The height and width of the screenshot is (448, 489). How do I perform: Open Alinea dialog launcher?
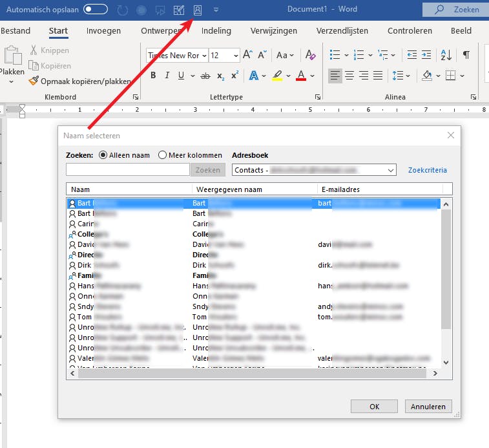click(473, 97)
